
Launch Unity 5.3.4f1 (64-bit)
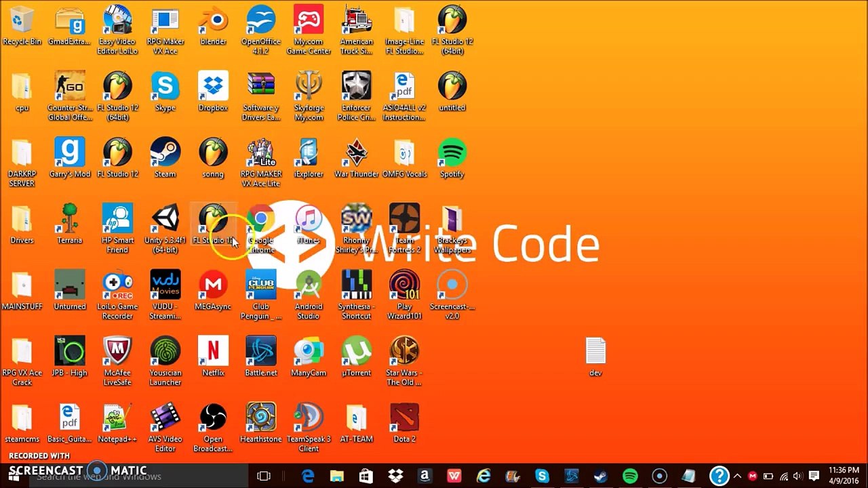[x=165, y=229]
